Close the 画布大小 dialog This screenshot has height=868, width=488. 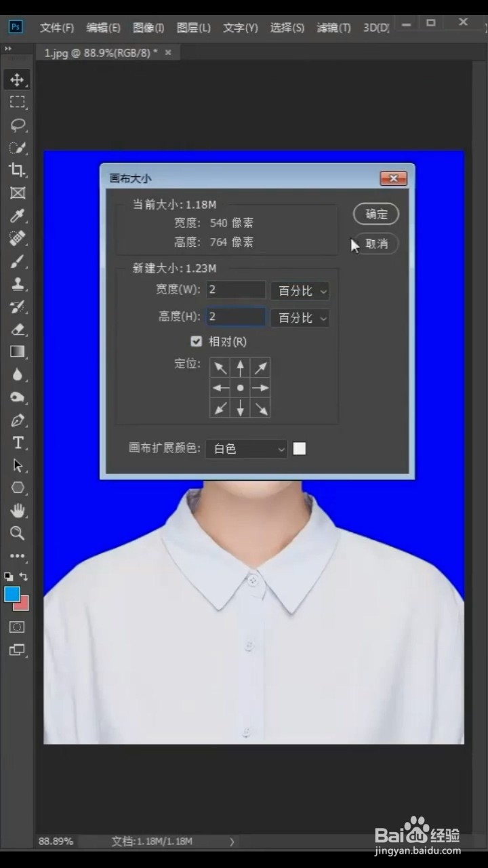tap(393, 178)
